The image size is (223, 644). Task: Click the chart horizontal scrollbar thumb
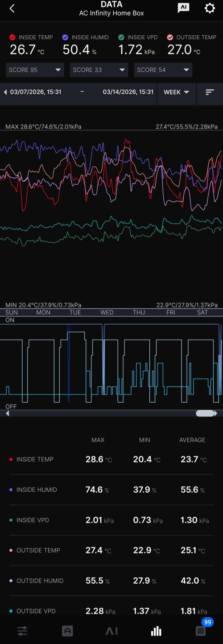(x=205, y=413)
